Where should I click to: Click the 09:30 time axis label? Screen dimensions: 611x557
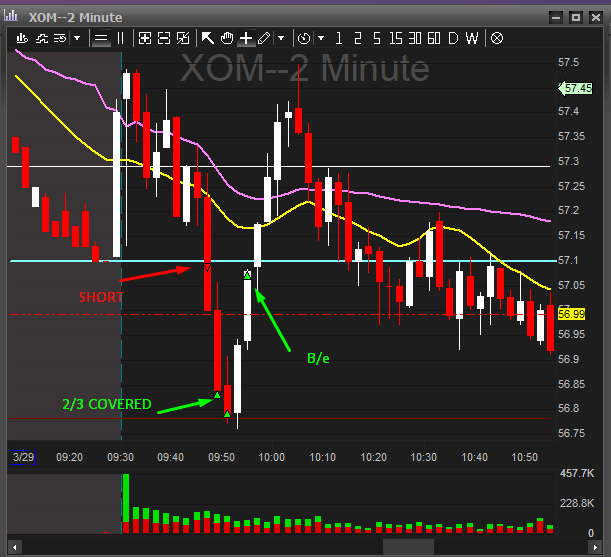[x=120, y=457]
